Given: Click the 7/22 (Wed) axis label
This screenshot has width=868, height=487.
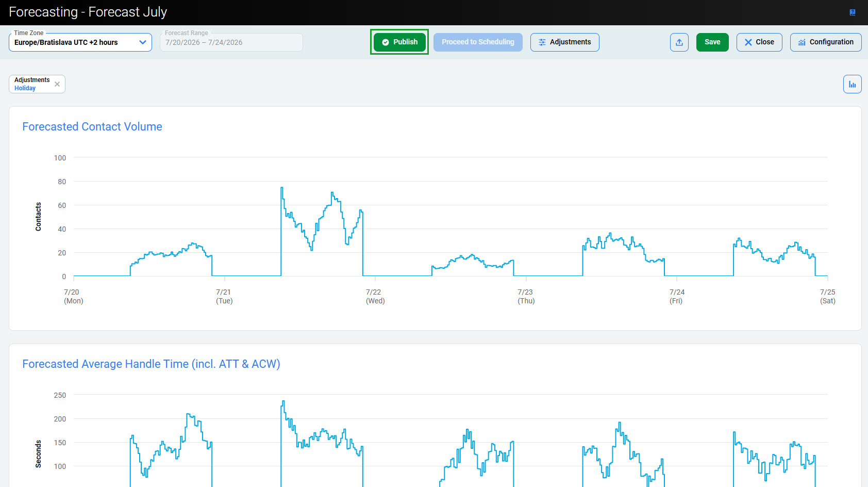Looking at the screenshot, I should (375, 297).
